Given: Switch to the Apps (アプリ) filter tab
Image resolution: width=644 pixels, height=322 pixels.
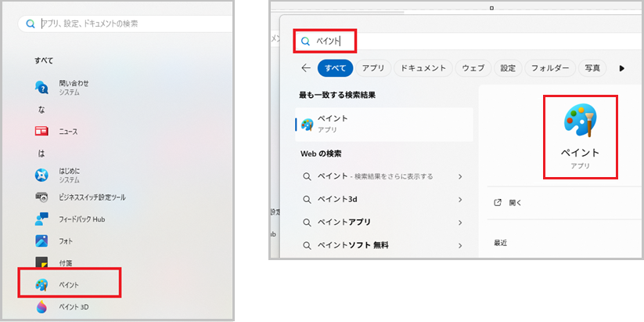Looking at the screenshot, I should click(373, 68).
